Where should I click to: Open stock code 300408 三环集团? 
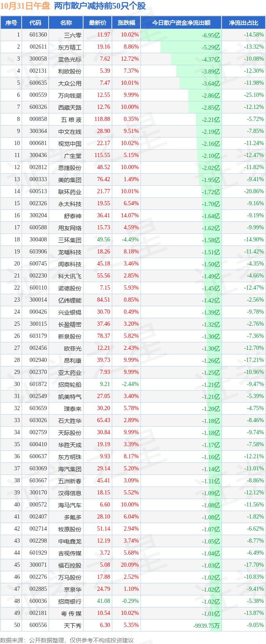[x=38, y=240]
